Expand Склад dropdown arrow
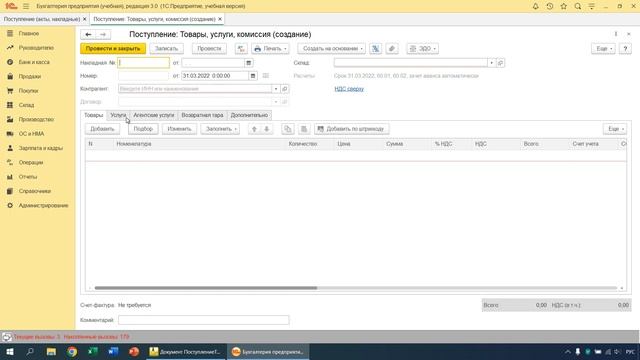The width and height of the screenshot is (640, 360). (x=491, y=63)
